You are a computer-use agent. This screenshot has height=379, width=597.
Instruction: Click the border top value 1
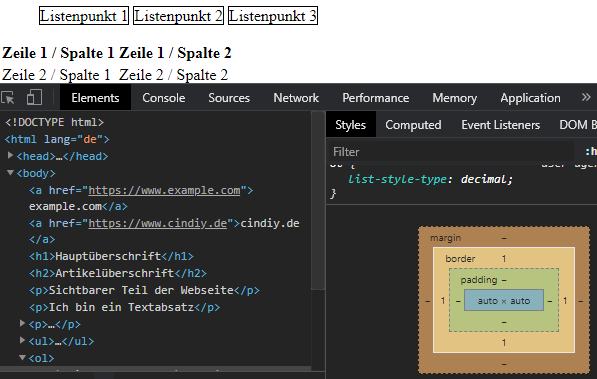504,259
